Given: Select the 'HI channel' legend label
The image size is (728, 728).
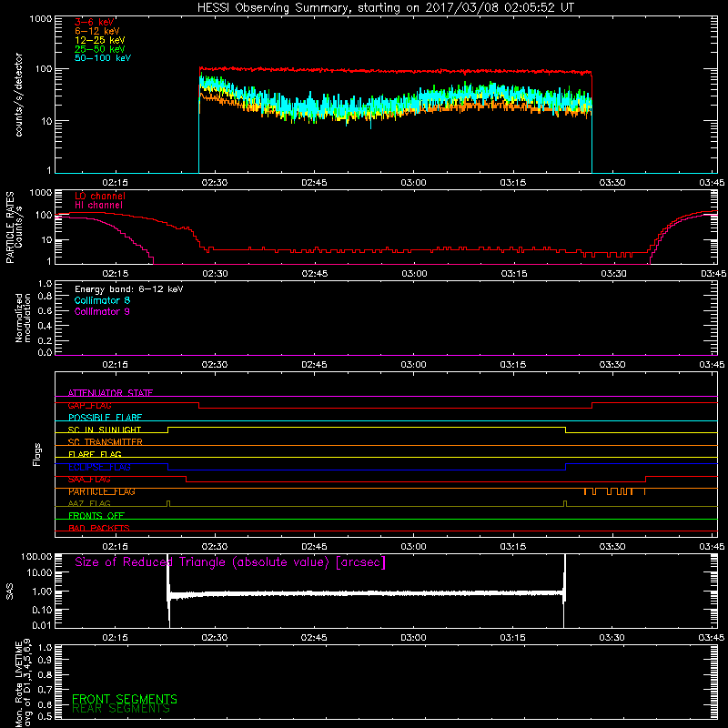Looking at the screenshot, I should (98, 206).
